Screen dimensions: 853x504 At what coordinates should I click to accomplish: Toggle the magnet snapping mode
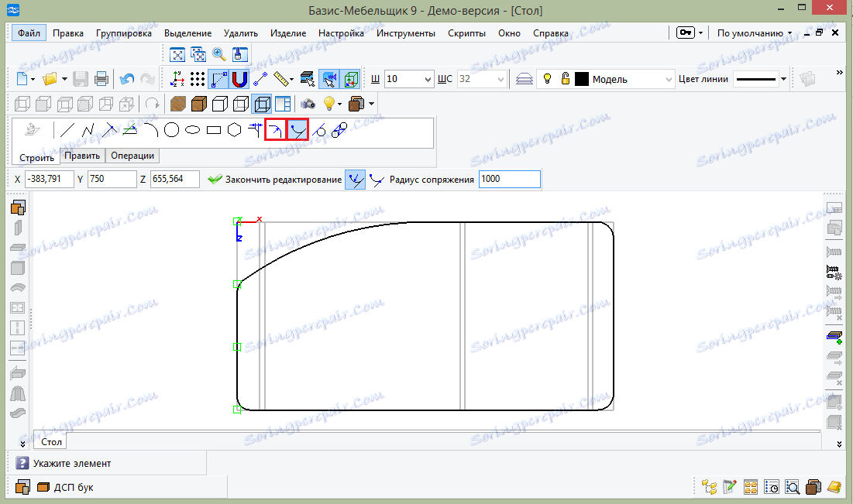coord(239,80)
